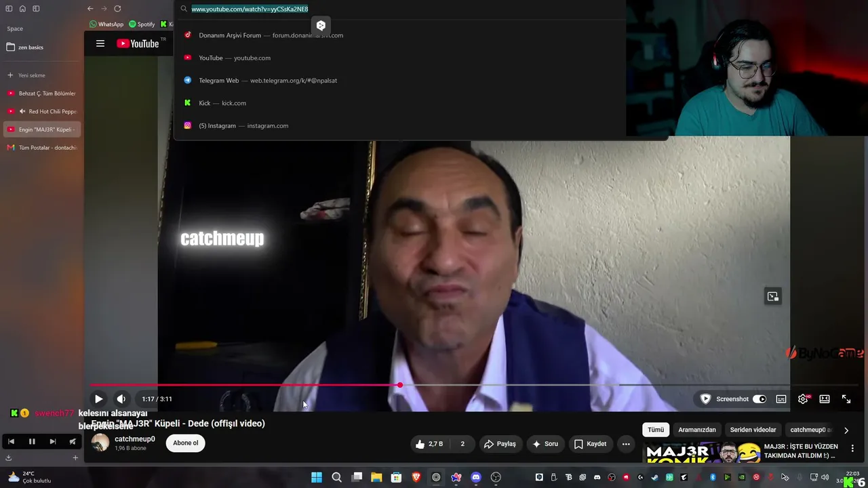Toggle subtitles in the video player
This screenshot has height=488, width=868.
781,399
